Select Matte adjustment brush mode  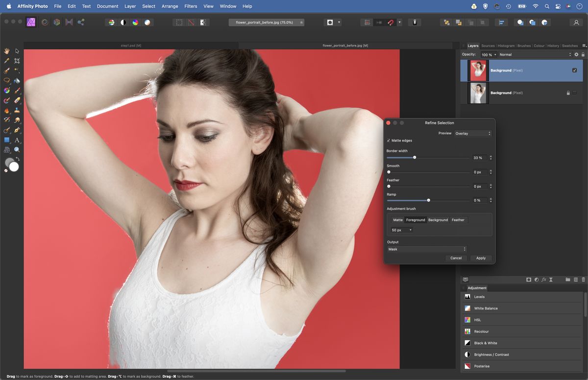[x=398, y=220]
